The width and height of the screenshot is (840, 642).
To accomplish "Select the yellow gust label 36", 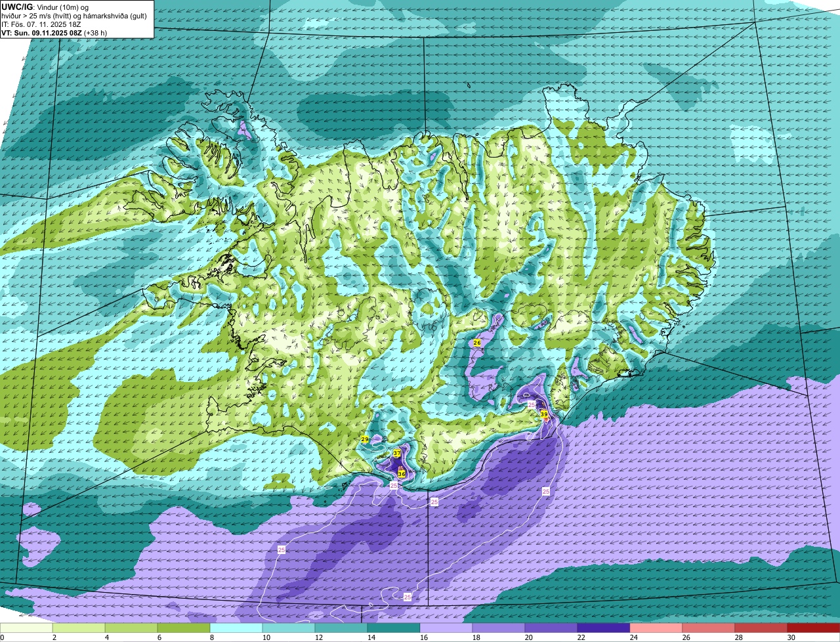I will [402, 473].
